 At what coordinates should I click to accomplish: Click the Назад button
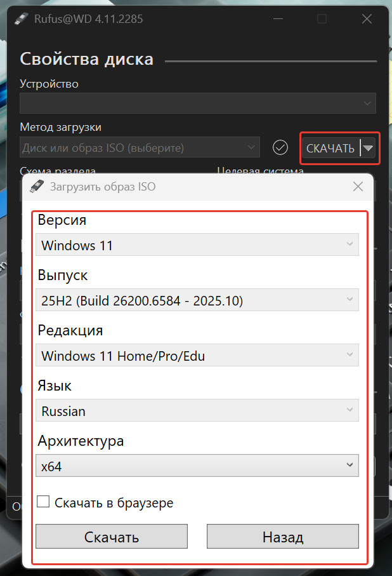[x=283, y=537]
